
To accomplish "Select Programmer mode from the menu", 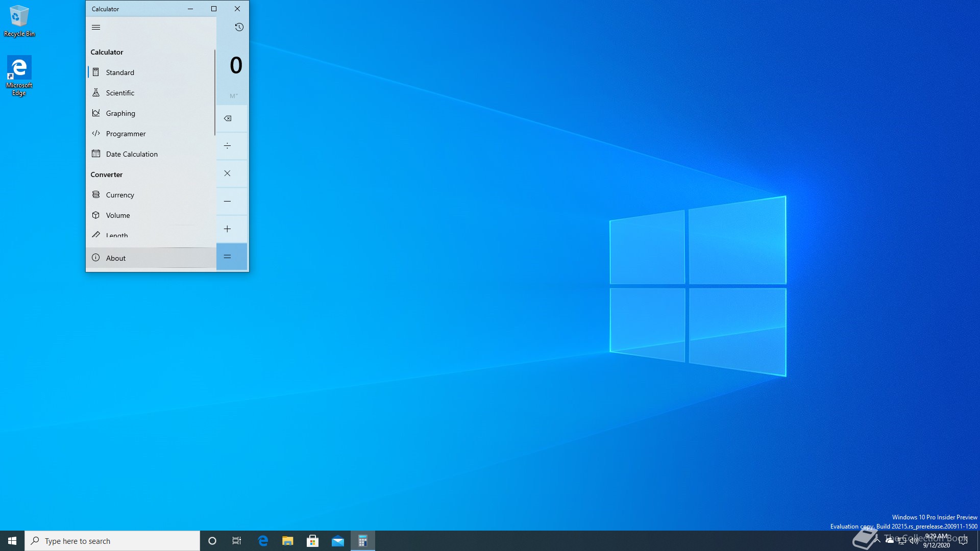I will (126, 134).
